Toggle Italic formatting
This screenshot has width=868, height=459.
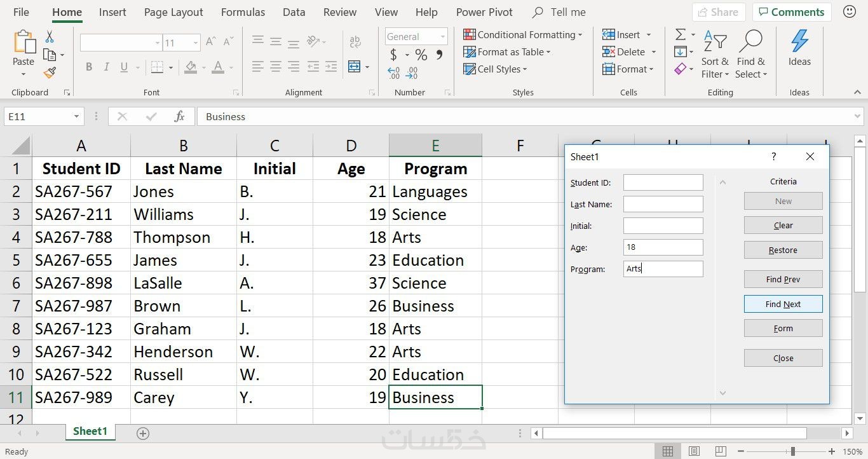click(x=106, y=67)
